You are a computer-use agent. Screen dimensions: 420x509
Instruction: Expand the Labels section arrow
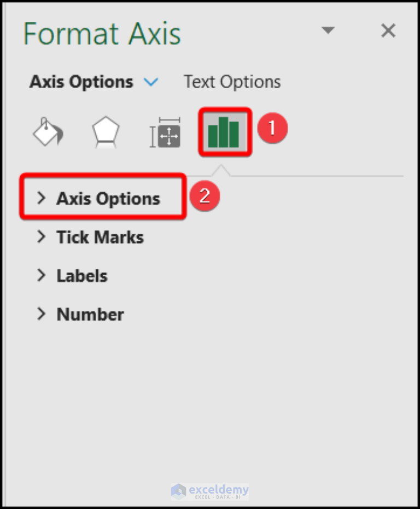(x=41, y=275)
